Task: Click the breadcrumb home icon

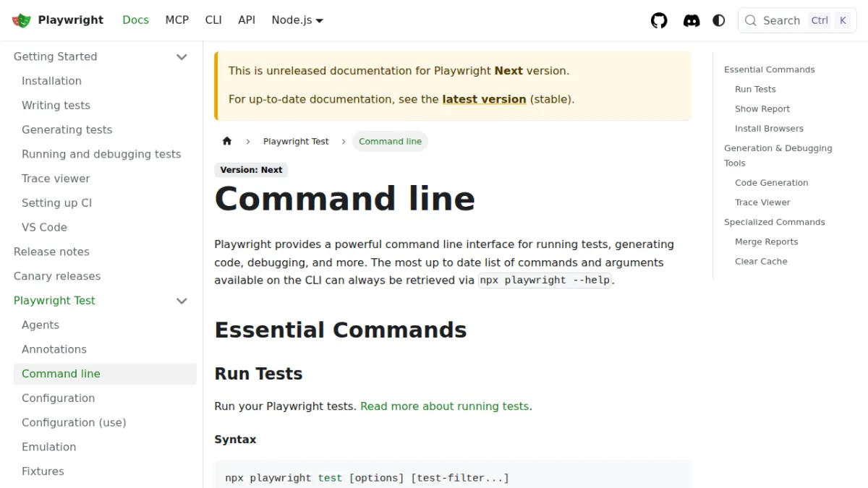Action: click(x=227, y=141)
